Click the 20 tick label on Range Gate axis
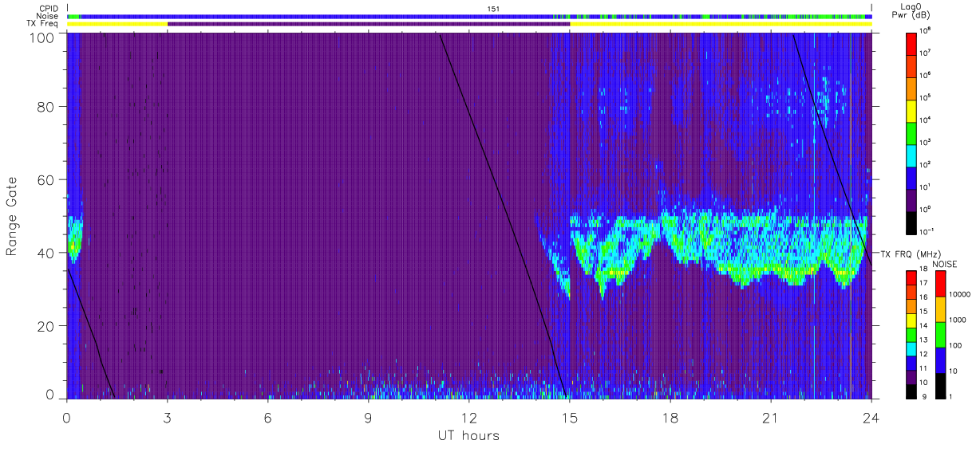The height and width of the screenshot is (452, 980). tap(45, 326)
